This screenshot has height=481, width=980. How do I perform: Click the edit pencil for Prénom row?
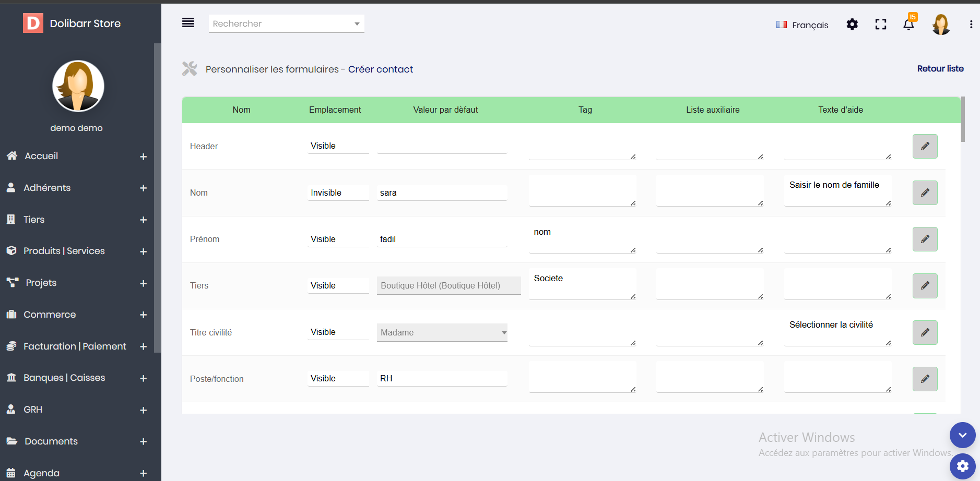click(x=925, y=239)
